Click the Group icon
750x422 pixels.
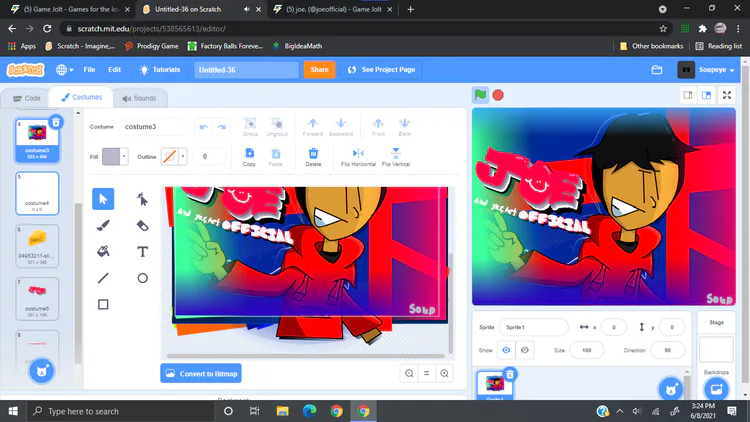[x=250, y=127]
